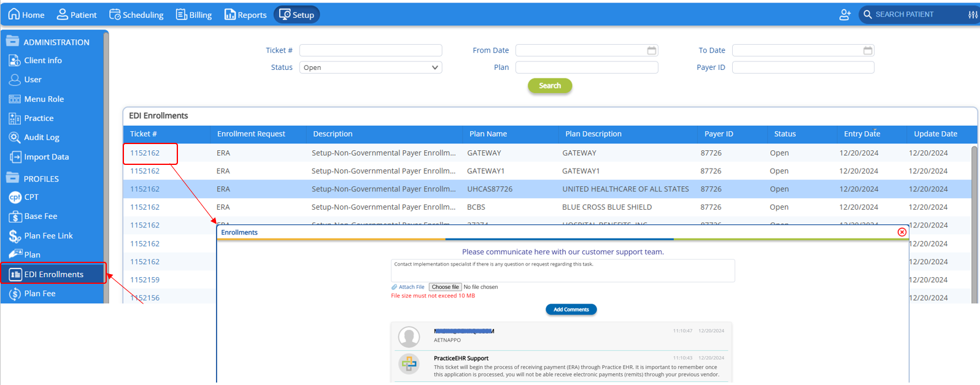Open the Billing menu
This screenshot has height=385, width=980.
click(194, 15)
